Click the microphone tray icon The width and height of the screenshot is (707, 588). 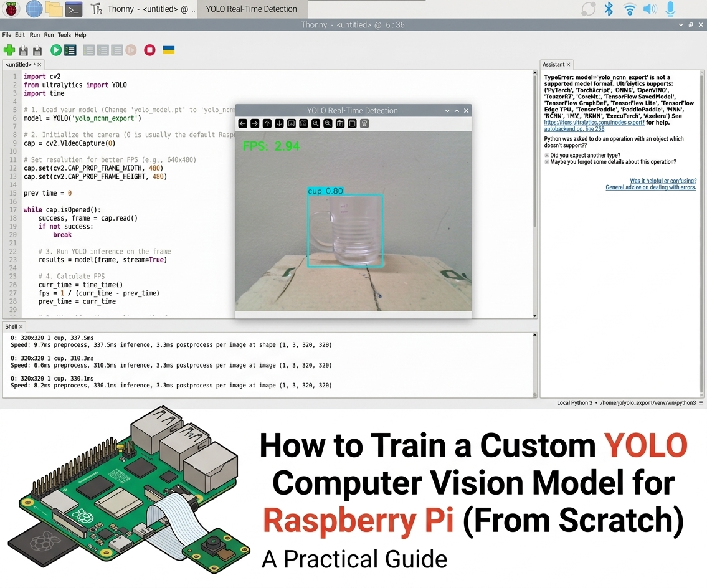tap(670, 9)
